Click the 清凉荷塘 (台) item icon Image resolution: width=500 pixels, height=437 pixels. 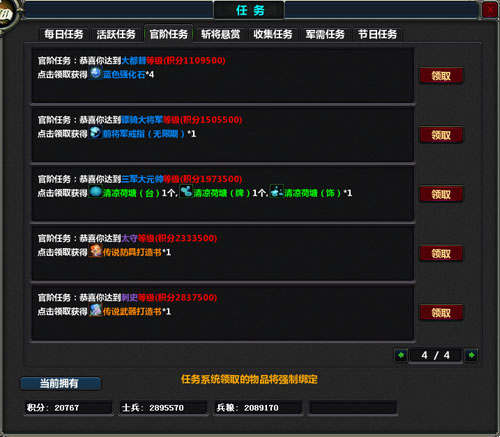tap(95, 192)
